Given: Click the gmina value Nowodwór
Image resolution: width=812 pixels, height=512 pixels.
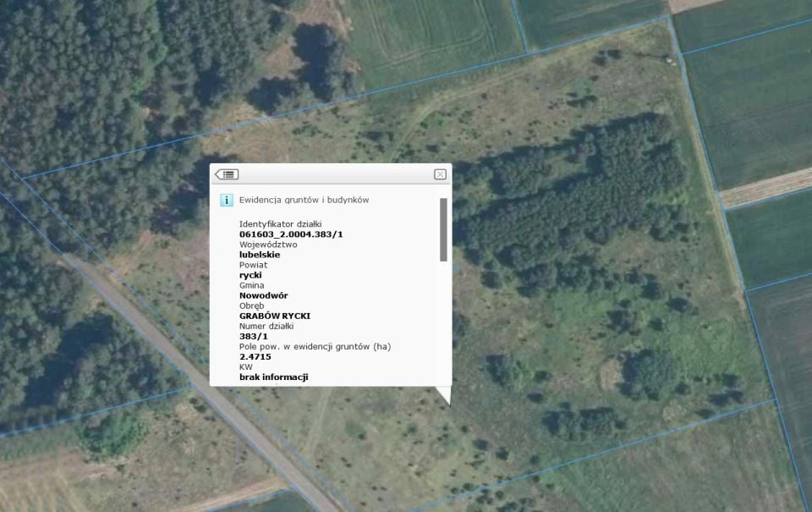Looking at the screenshot, I should (x=264, y=295).
